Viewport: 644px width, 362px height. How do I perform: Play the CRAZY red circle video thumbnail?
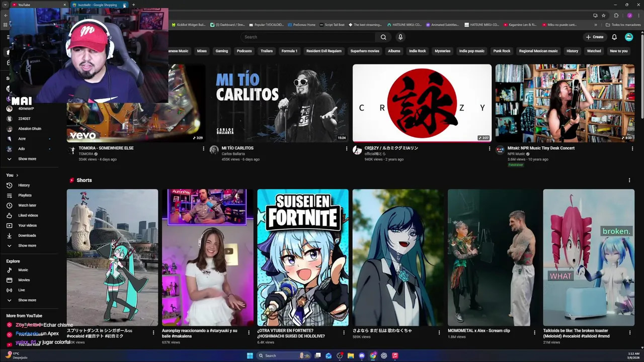click(x=422, y=103)
